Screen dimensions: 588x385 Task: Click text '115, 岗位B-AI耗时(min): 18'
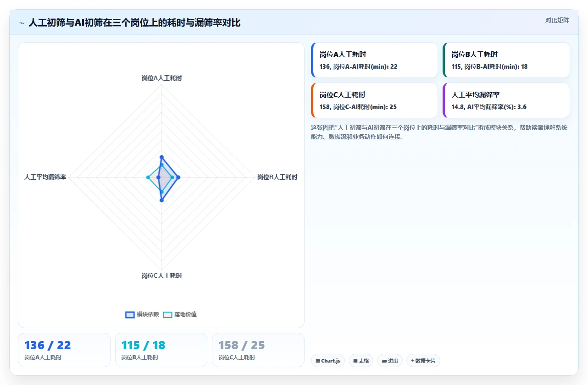(x=489, y=66)
